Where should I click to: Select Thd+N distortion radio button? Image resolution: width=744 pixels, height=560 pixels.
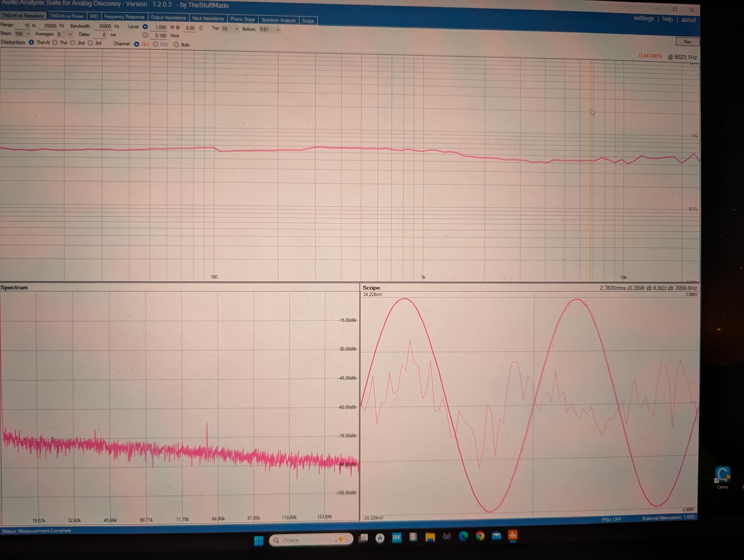(x=31, y=42)
